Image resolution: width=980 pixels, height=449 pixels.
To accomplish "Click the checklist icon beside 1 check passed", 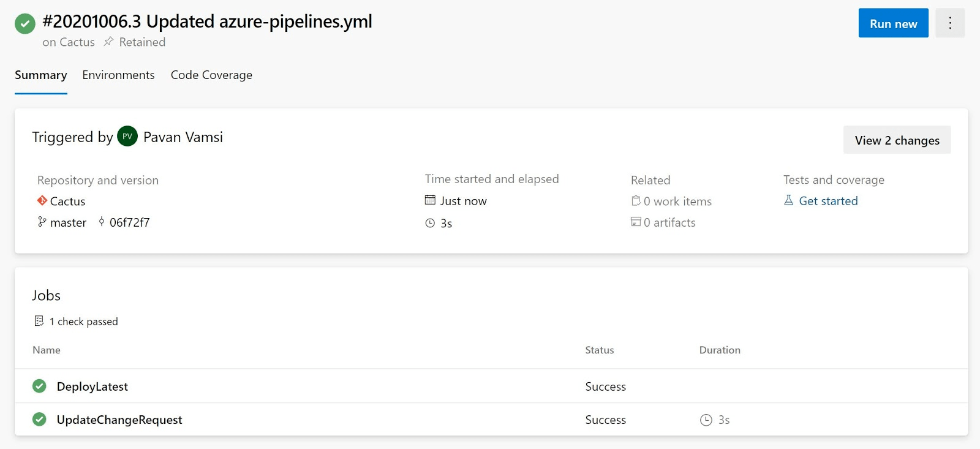I will (x=39, y=321).
